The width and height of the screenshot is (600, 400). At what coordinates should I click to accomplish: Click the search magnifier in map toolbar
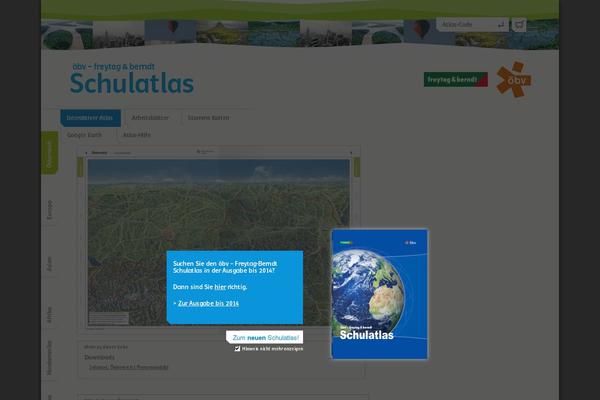199,152
